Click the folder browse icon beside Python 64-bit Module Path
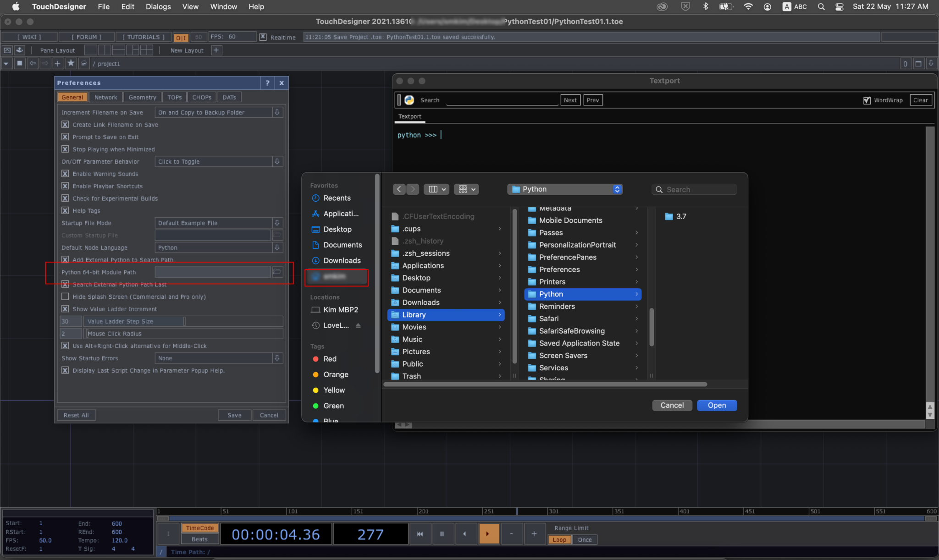The width and height of the screenshot is (939, 560). pyautogui.click(x=277, y=272)
